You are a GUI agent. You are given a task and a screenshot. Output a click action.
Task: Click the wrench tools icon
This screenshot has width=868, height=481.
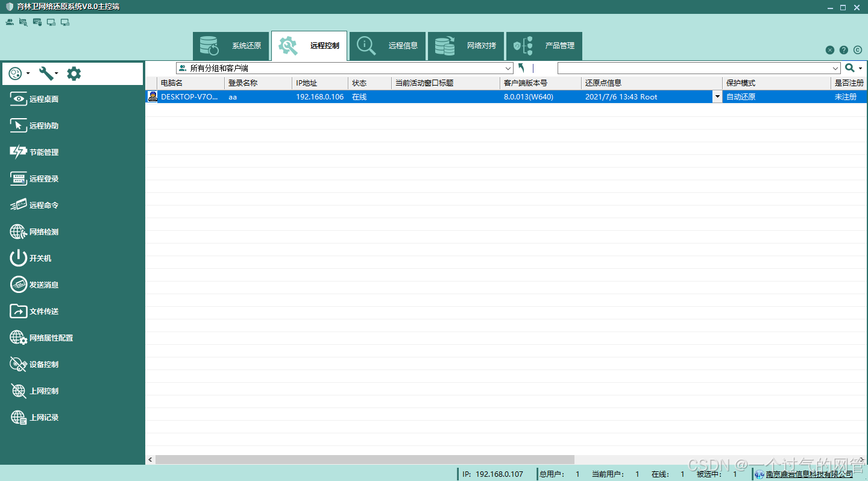click(x=46, y=74)
